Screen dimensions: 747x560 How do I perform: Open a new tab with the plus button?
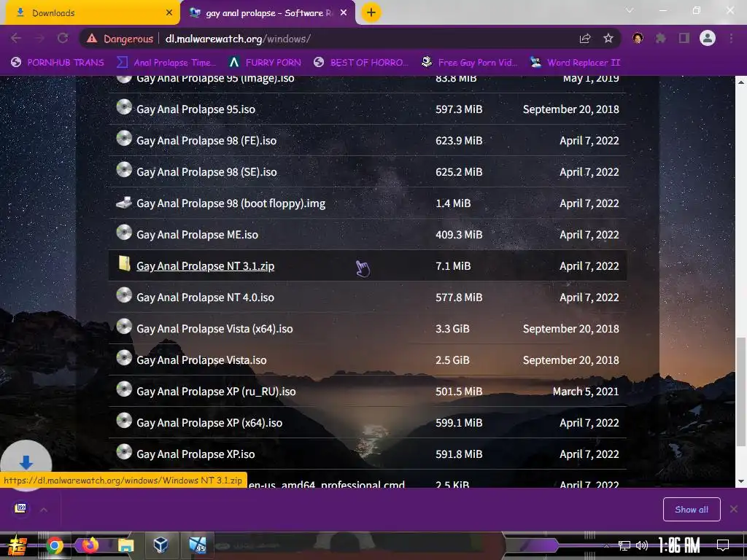click(x=371, y=13)
